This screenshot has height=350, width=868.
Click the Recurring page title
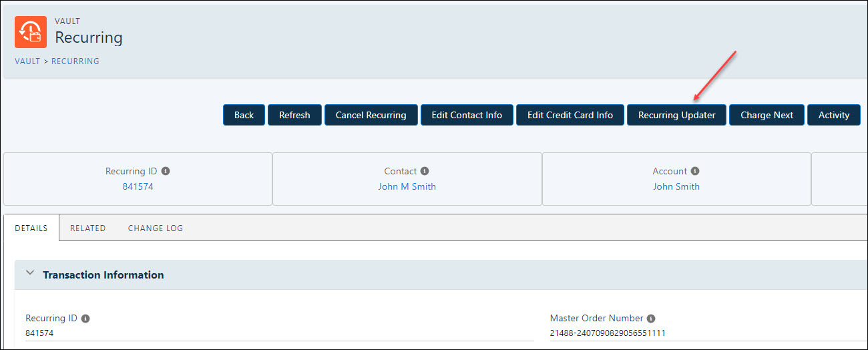(x=89, y=37)
